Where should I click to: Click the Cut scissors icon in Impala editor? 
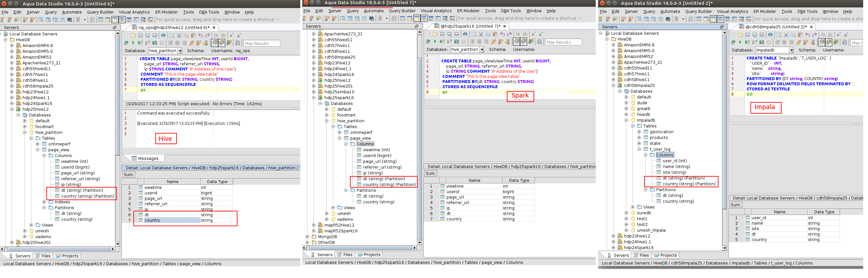[x=786, y=35]
